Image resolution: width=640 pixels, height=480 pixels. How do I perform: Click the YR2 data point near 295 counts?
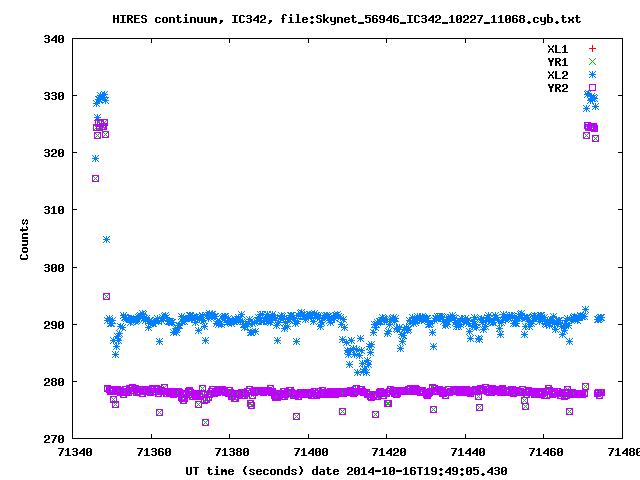107,296
